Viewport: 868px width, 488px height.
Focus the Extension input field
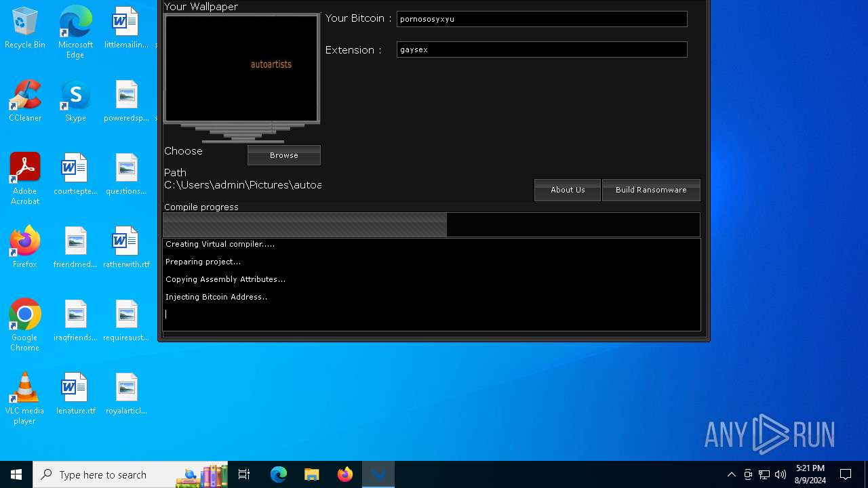point(542,49)
